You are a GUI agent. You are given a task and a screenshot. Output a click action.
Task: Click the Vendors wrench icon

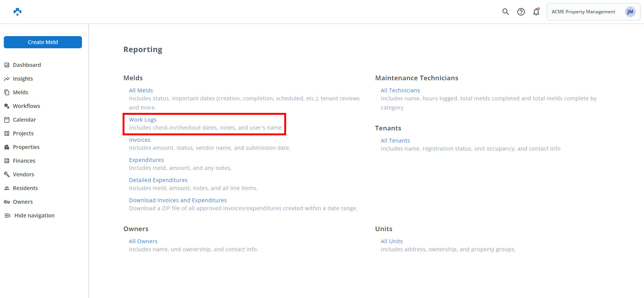point(7,174)
